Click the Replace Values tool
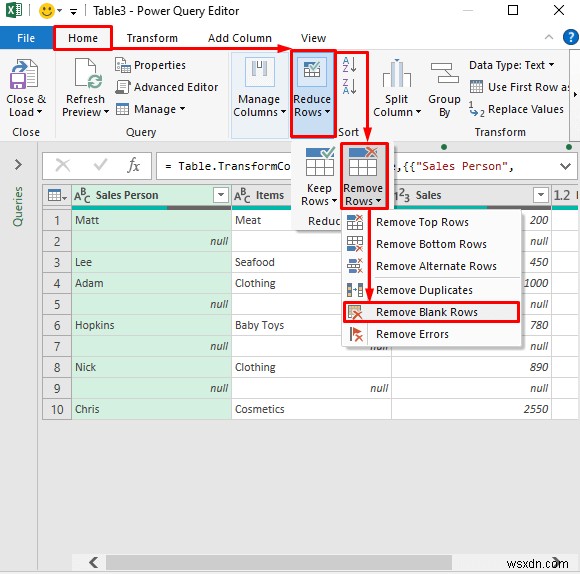 coord(516,109)
